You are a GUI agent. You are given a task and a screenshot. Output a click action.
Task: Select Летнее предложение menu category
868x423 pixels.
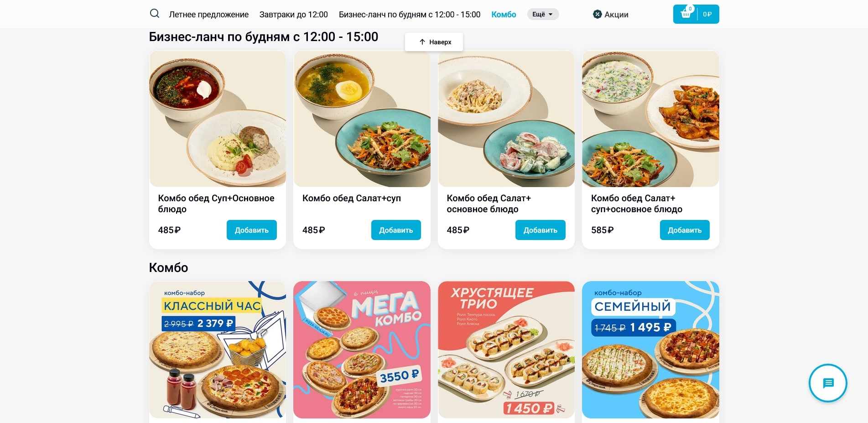pyautogui.click(x=209, y=15)
